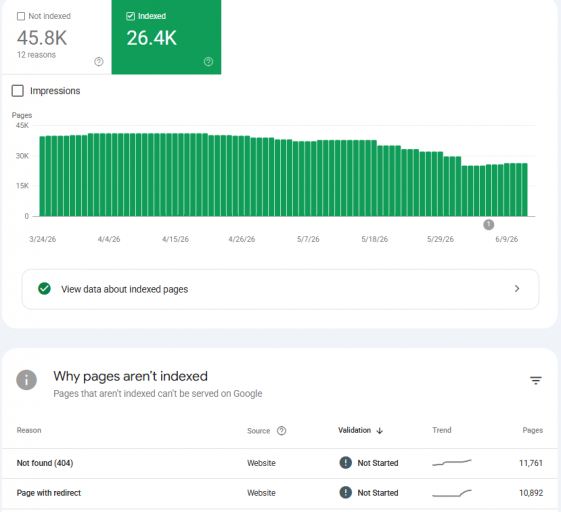Open the Page with redirect row

[280, 493]
